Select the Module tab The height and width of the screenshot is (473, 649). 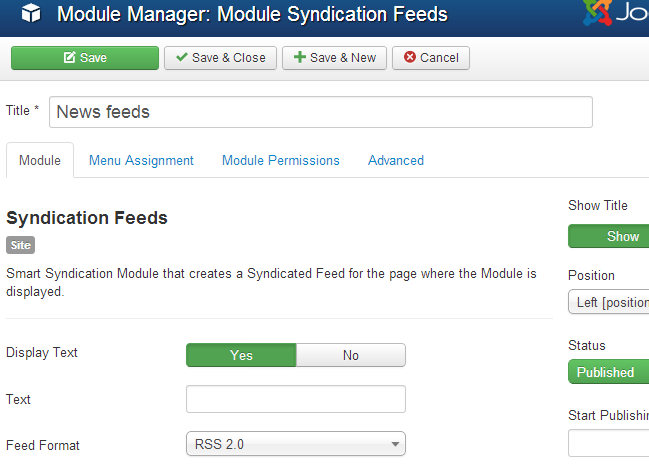pyautogui.click(x=40, y=160)
